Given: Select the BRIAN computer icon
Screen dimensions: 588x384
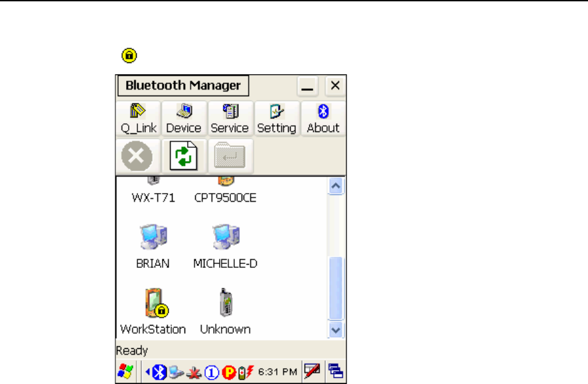Looking at the screenshot, I should (153, 237).
